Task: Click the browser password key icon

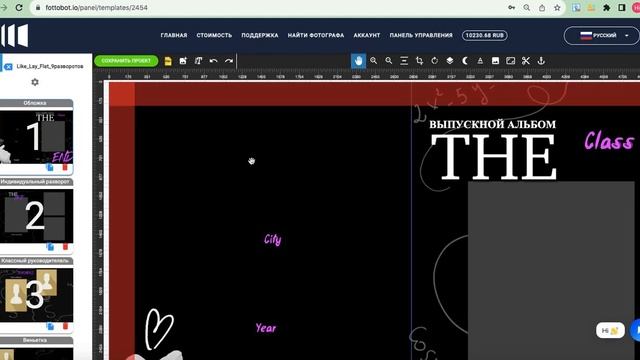Action: point(511,8)
